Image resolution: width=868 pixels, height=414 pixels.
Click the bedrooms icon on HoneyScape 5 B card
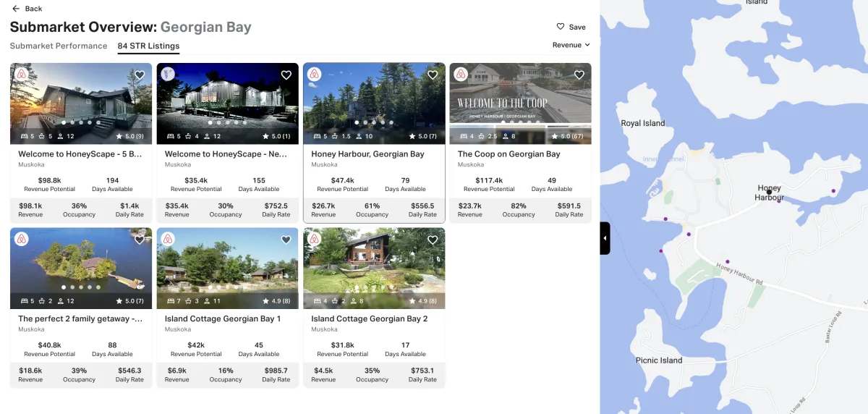(x=25, y=136)
